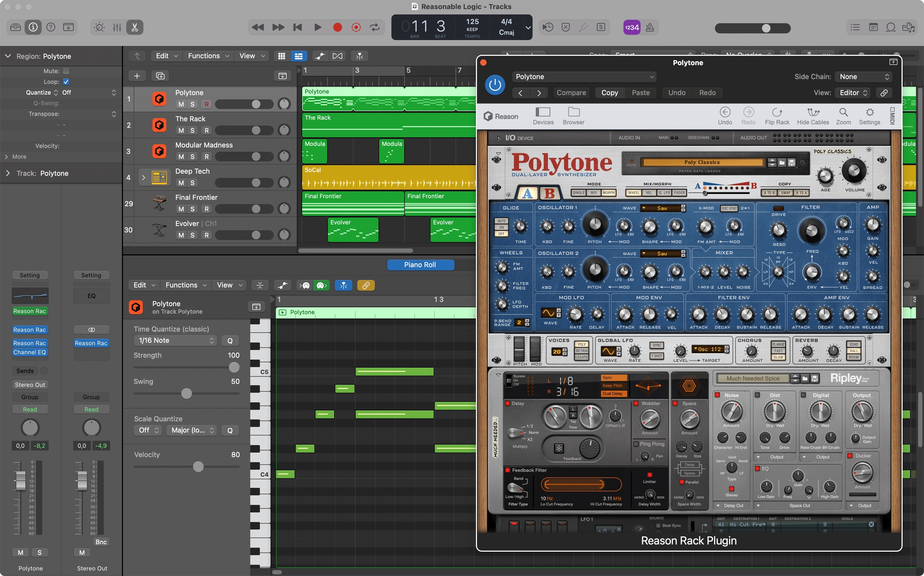Uncheck the region Loop checkbox
Viewport: 924px width, 576px height.
(x=66, y=81)
